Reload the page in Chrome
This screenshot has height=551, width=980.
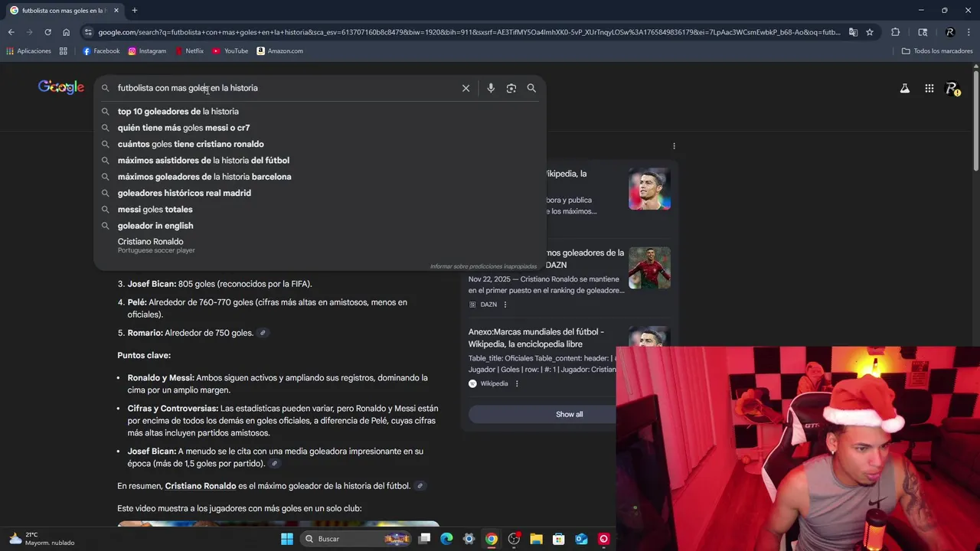(47, 32)
